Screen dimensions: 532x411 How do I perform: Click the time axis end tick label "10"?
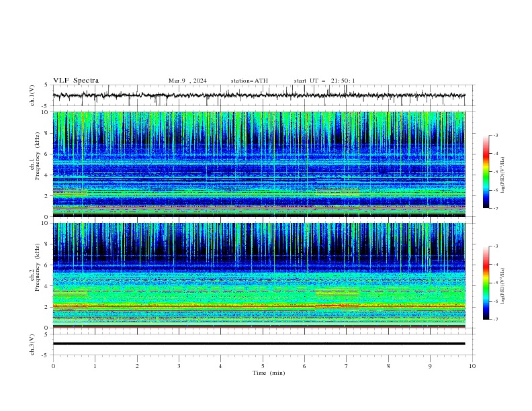point(472,366)
